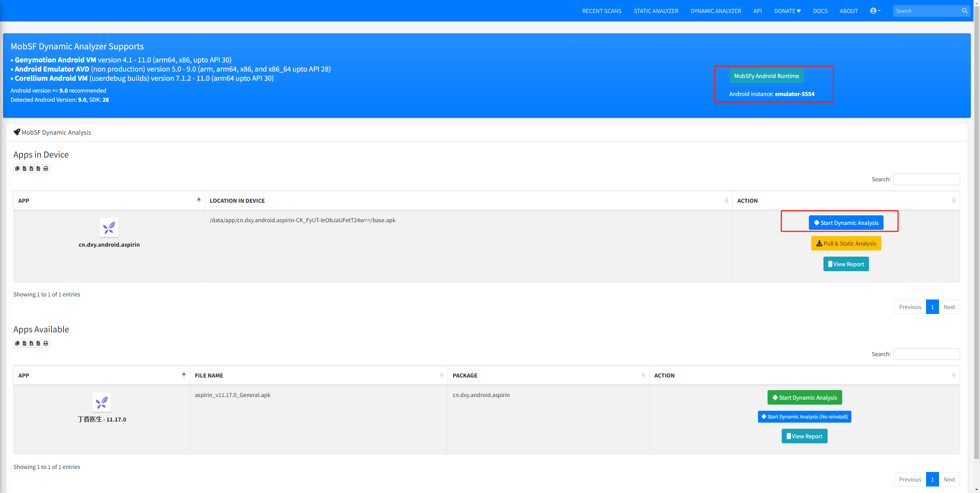
Task: Open the user account menu icon
Action: 875,11
